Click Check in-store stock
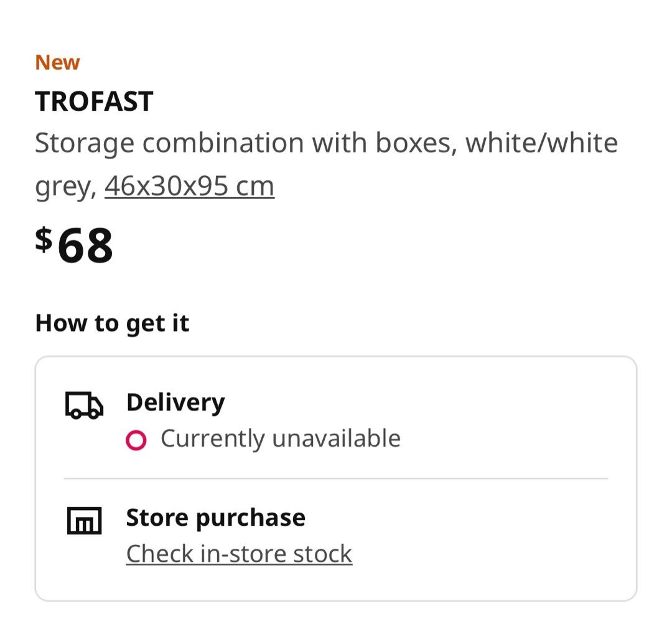 238,553
